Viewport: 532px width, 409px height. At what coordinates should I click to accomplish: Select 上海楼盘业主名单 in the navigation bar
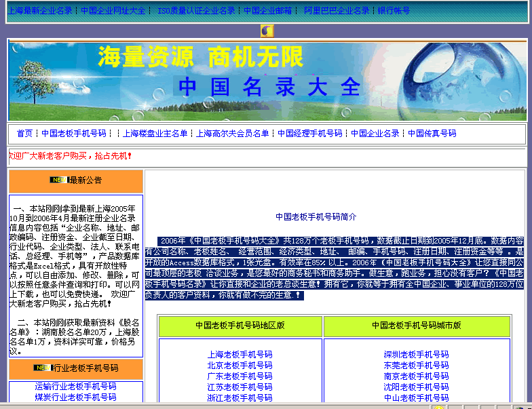(x=155, y=133)
